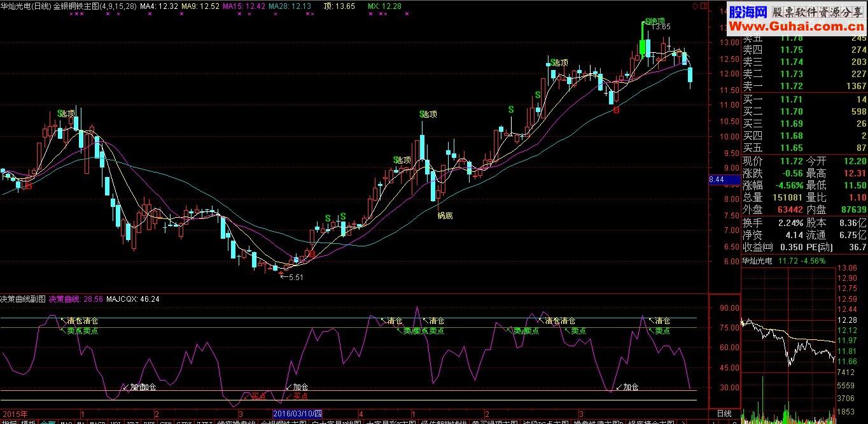The image size is (868, 424).
Task: Click the 顶: 13.65 value
Action: 339,6
